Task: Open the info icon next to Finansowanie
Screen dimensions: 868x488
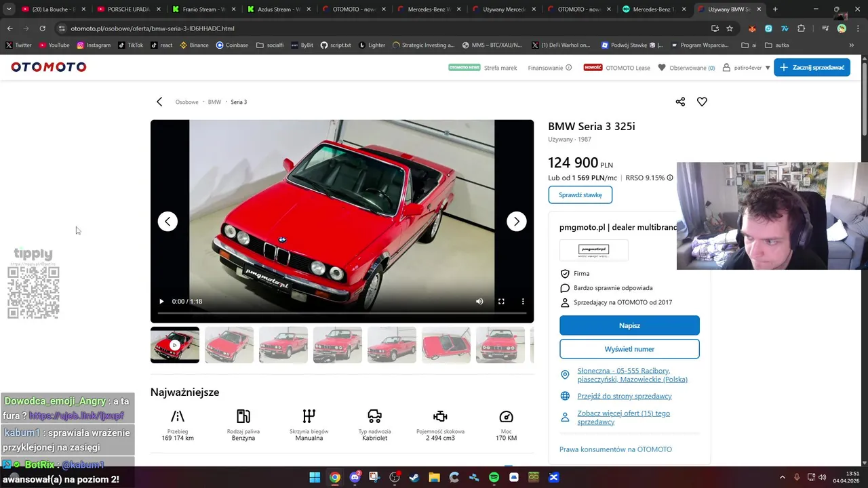Action: click(x=569, y=68)
